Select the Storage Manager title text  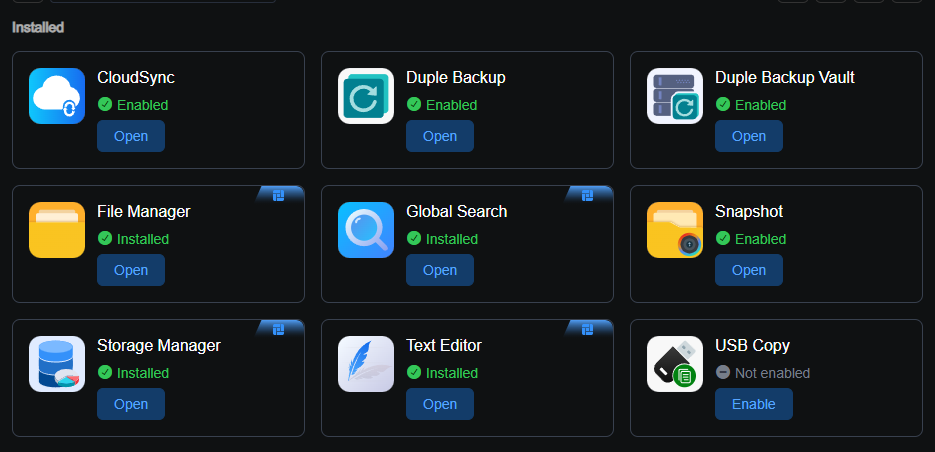pyautogui.click(x=159, y=346)
